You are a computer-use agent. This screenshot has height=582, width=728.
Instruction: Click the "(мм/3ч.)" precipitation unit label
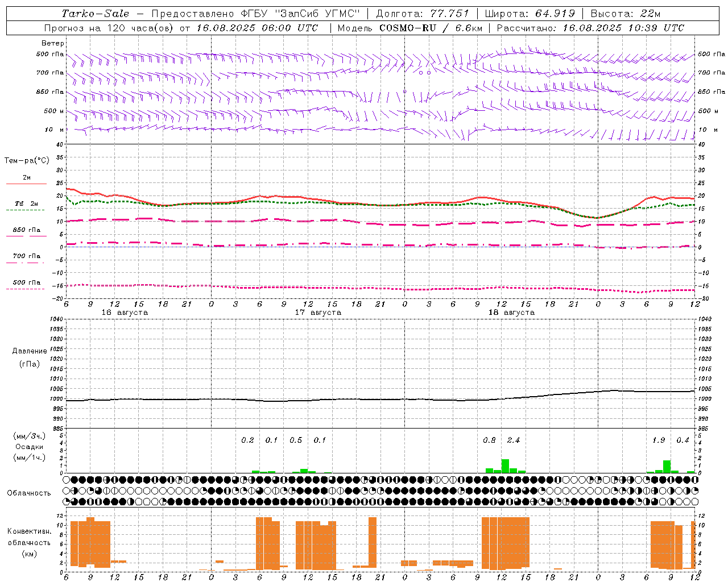coord(30,436)
